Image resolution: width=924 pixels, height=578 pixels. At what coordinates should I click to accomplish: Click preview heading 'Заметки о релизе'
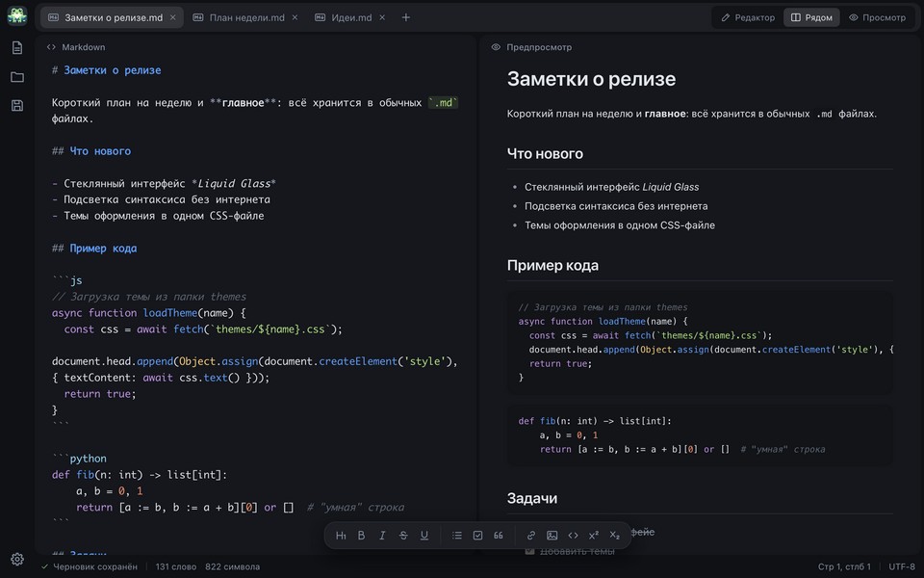click(x=591, y=79)
